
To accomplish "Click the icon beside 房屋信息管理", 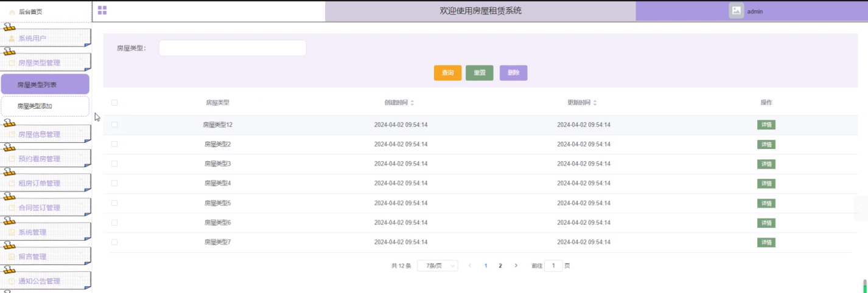I will tap(12, 134).
